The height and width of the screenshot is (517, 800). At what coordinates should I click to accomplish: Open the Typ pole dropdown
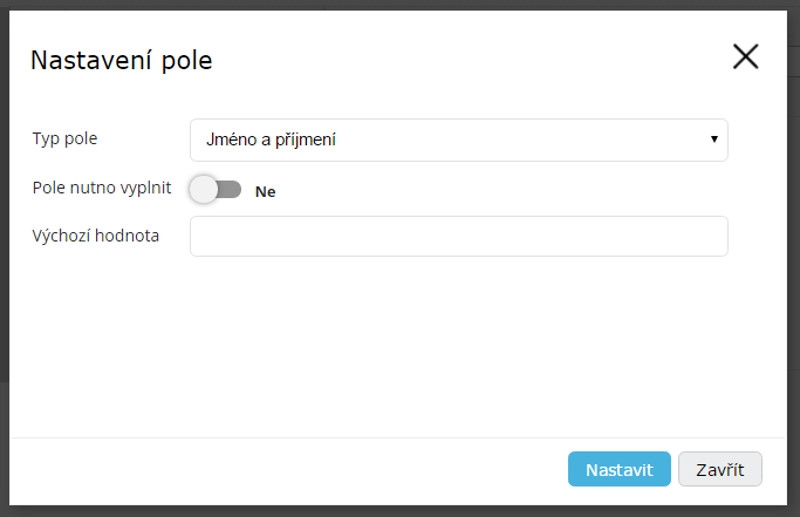pos(459,140)
